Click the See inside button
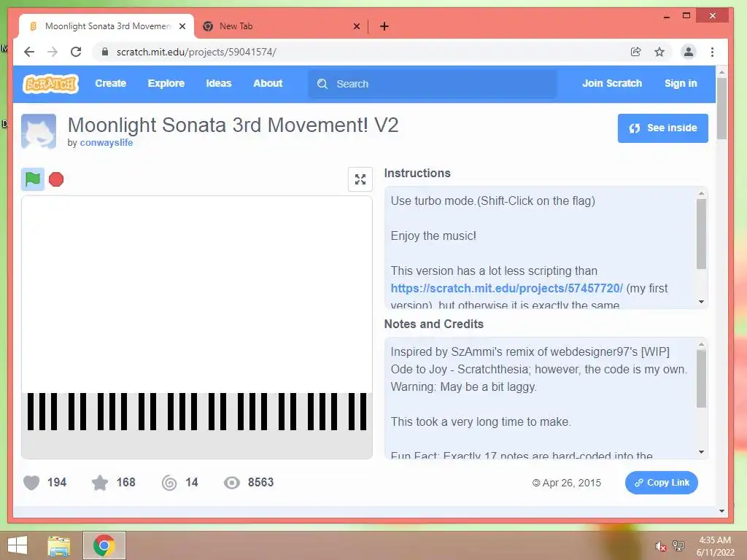This screenshot has width=747, height=560. 662,128
